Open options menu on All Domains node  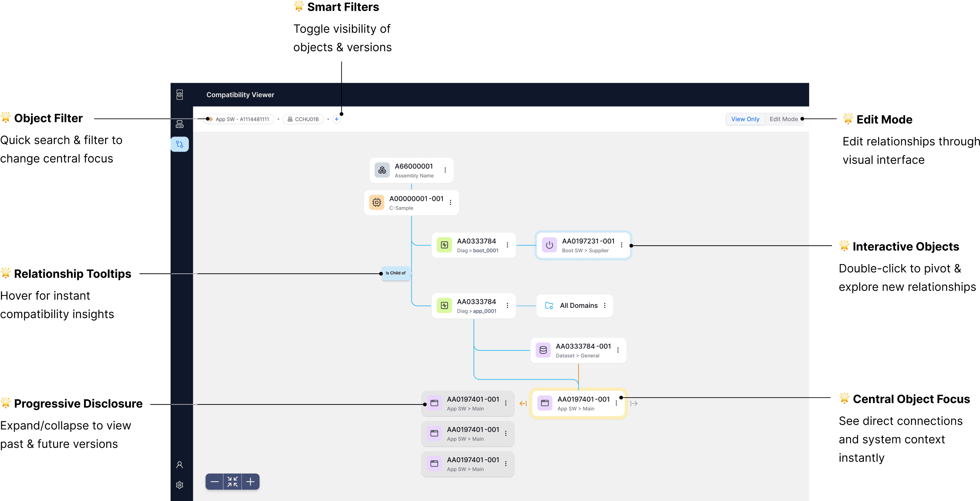click(605, 306)
